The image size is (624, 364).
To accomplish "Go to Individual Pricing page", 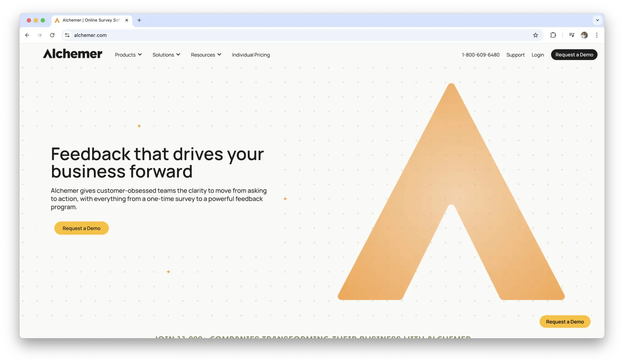I will tap(251, 55).
